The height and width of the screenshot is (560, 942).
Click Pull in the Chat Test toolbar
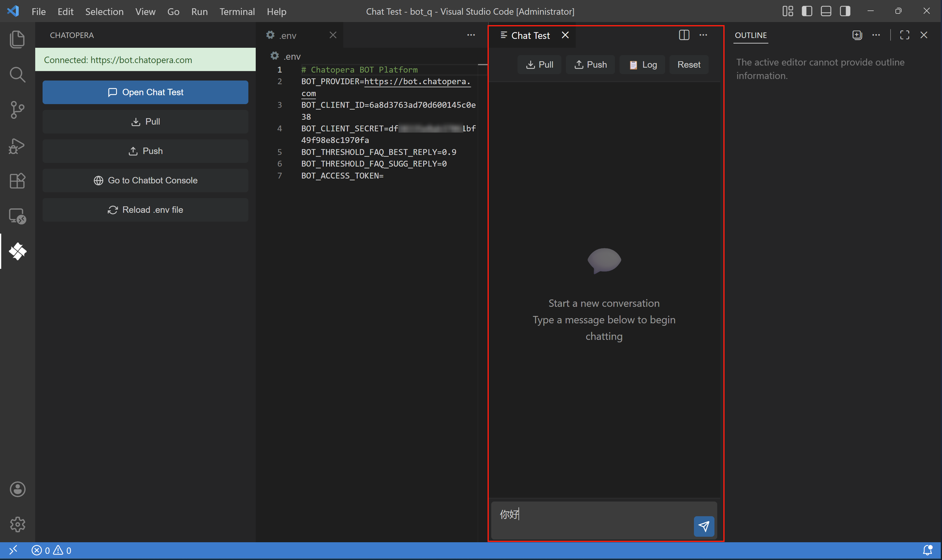pos(539,65)
